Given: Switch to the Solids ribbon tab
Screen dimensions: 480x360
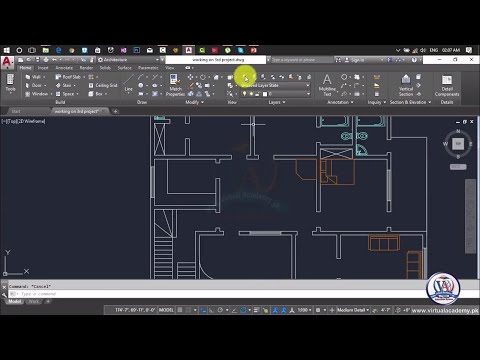Looking at the screenshot, I should pyautogui.click(x=105, y=68).
